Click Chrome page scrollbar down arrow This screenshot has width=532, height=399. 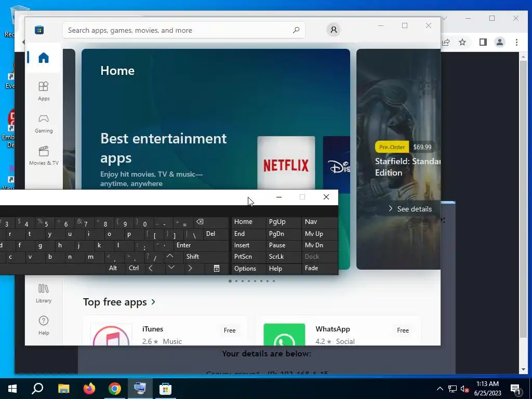click(524, 369)
